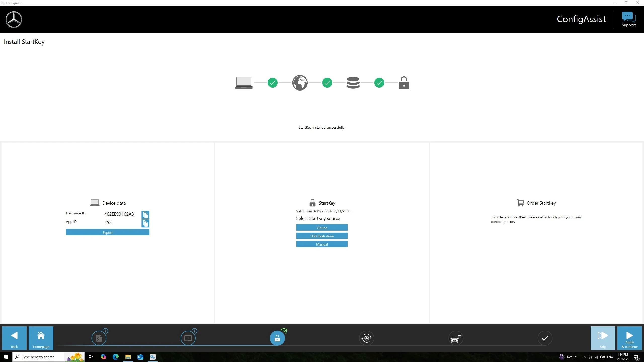The width and height of the screenshot is (644, 362).
Task: Click the ENG language indicator
Action: [610, 357]
